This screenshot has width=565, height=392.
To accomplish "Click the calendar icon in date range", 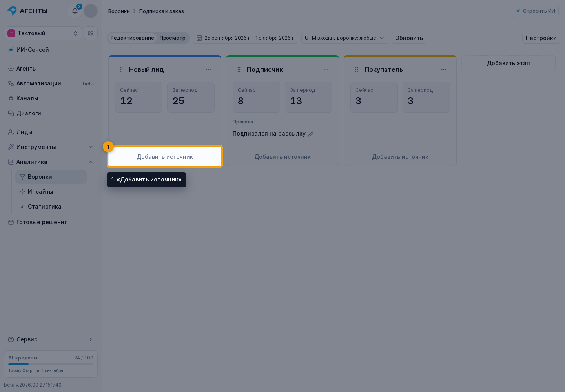I will point(199,38).
